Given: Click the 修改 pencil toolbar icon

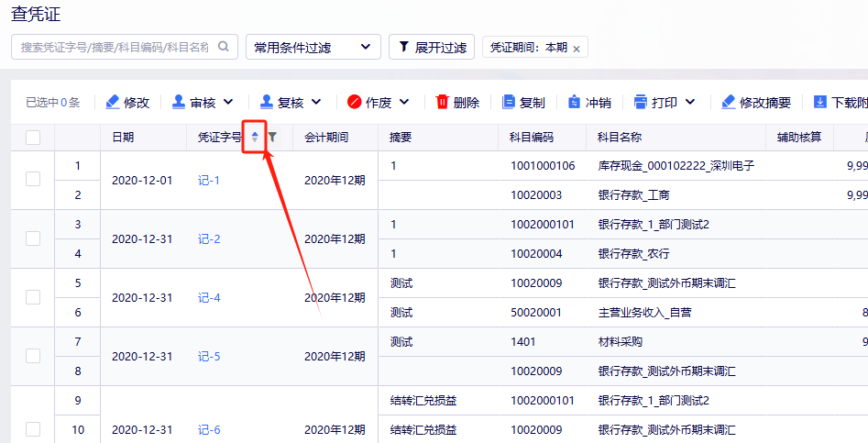Looking at the screenshot, I should click(x=114, y=102).
